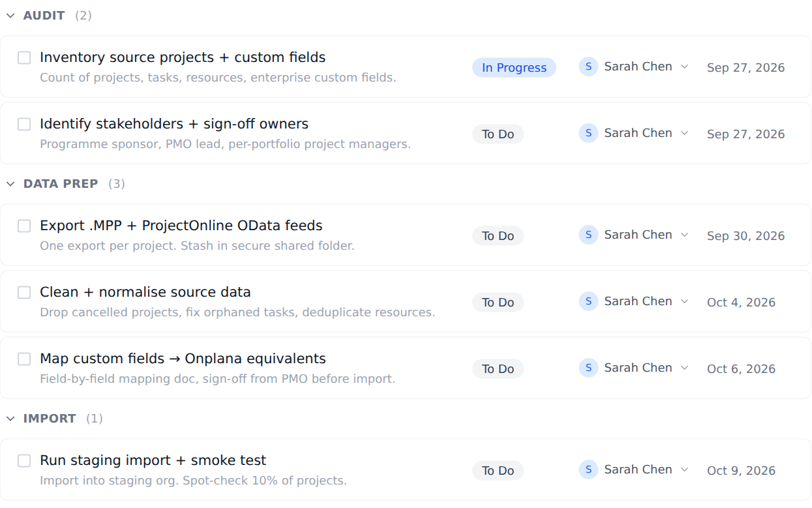Screen dimensions: 812x508
Task: Click description 'Drop cancelled projects, fix orphaned tasks'
Action: [237, 312]
